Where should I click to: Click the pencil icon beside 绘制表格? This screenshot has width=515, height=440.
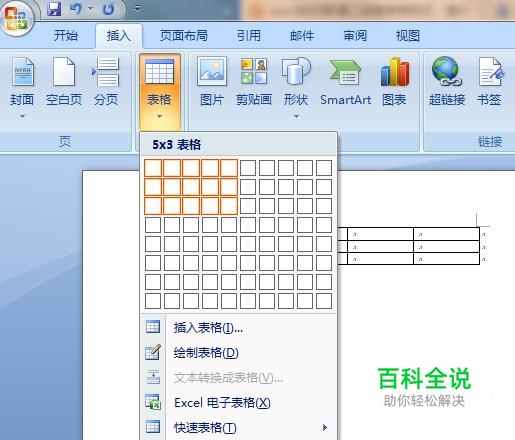coord(153,352)
